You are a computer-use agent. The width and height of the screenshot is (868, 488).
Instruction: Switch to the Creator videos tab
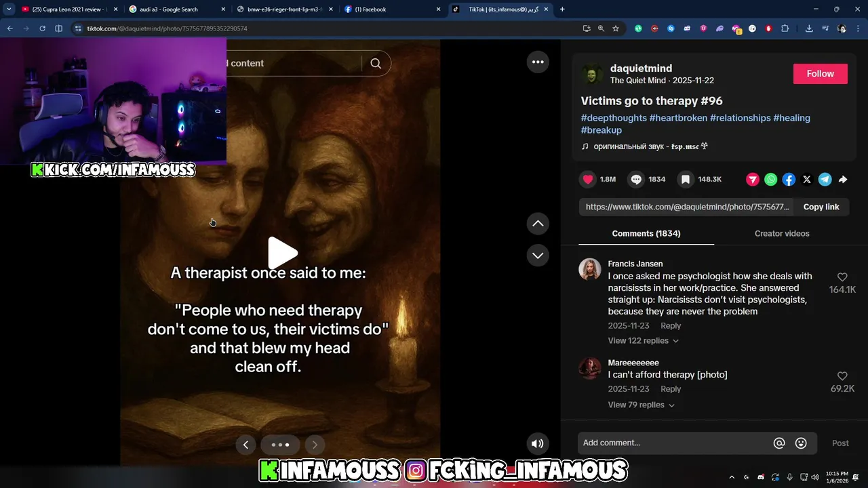pyautogui.click(x=782, y=233)
